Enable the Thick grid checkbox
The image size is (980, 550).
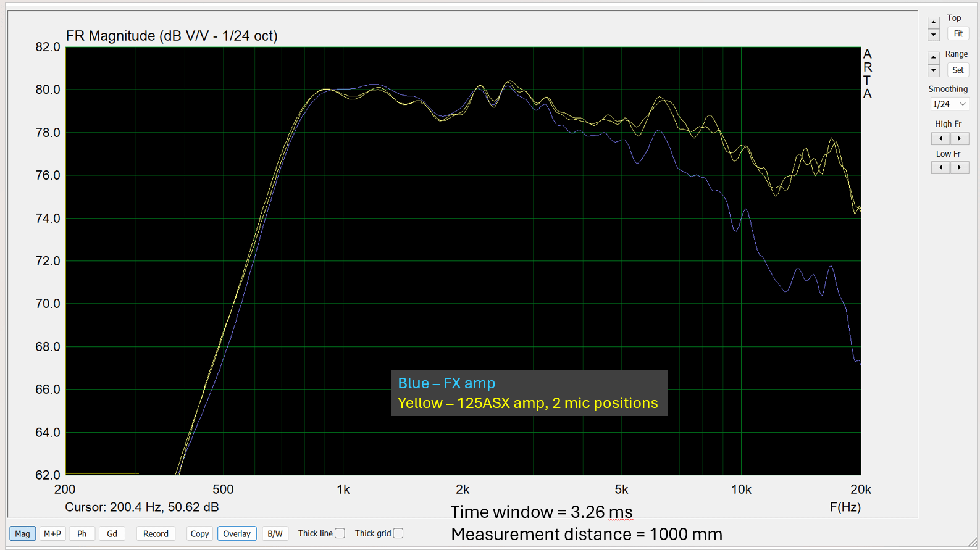398,533
